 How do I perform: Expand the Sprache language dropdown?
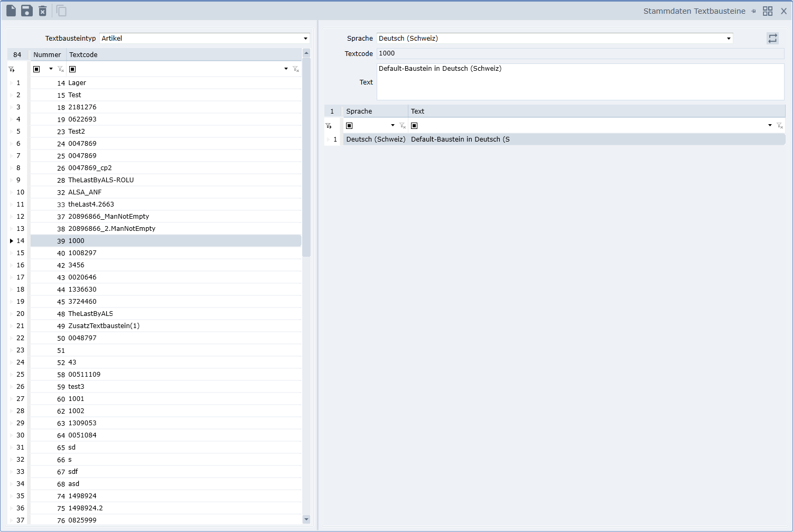click(729, 39)
